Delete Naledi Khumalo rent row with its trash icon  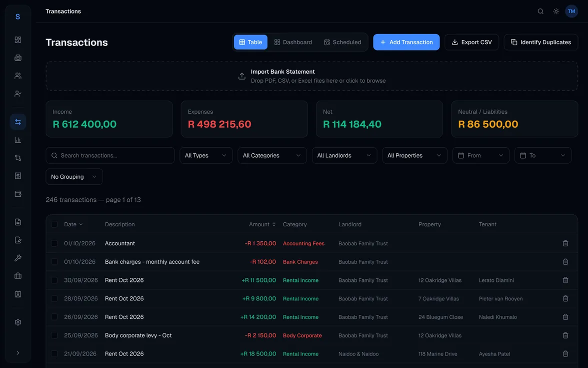(x=565, y=317)
